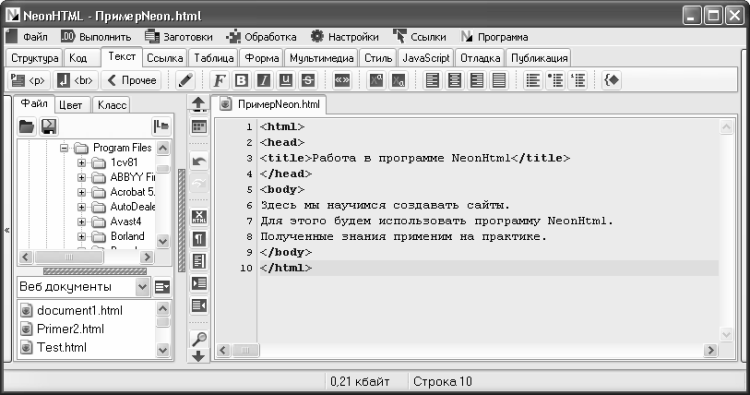The image size is (750, 395).
Task: Click the list view icon beside Веб документы
Action: tap(163, 287)
